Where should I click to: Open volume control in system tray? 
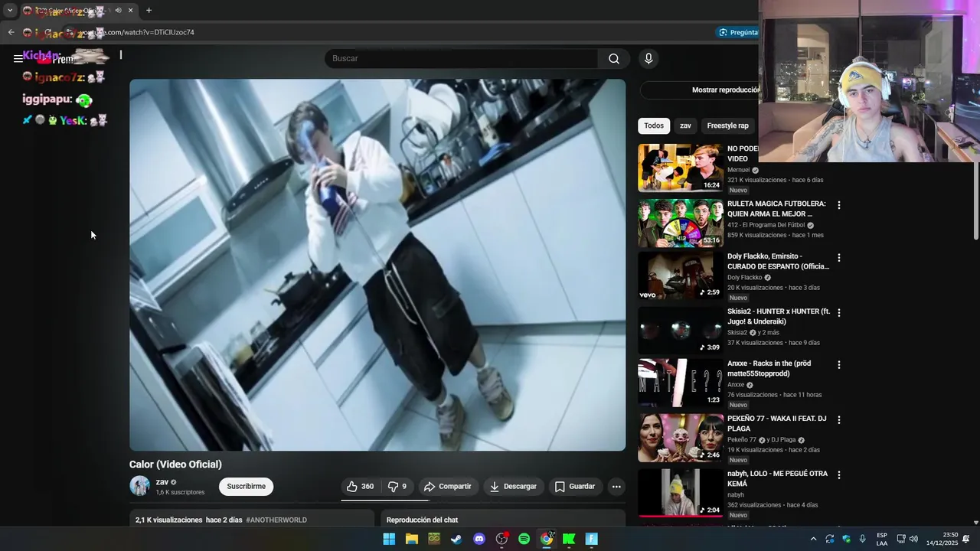pos(913,539)
